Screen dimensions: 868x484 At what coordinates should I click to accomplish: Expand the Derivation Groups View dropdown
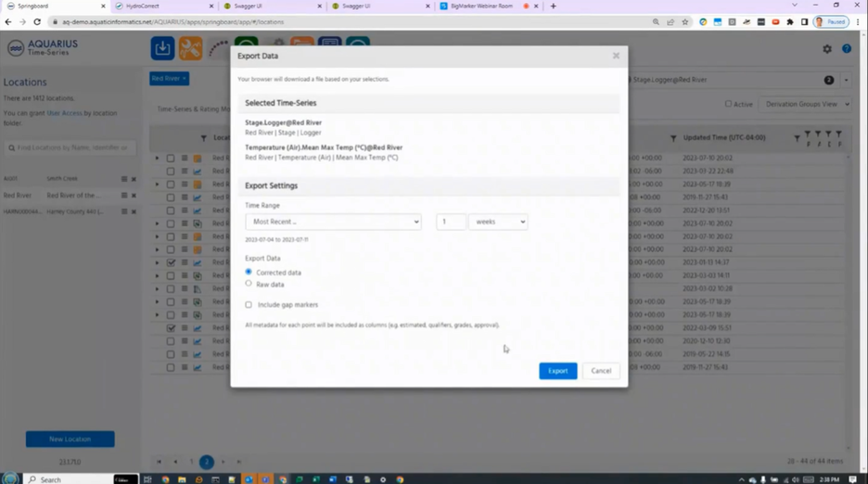(x=805, y=104)
